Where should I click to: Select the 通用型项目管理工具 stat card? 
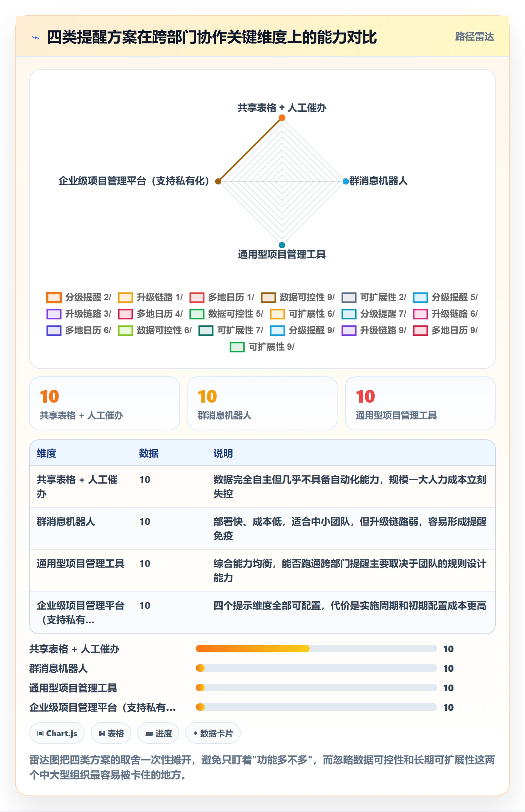420,403
